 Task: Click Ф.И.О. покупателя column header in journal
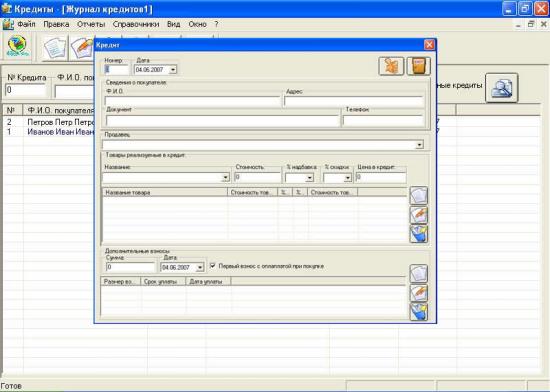(x=59, y=110)
